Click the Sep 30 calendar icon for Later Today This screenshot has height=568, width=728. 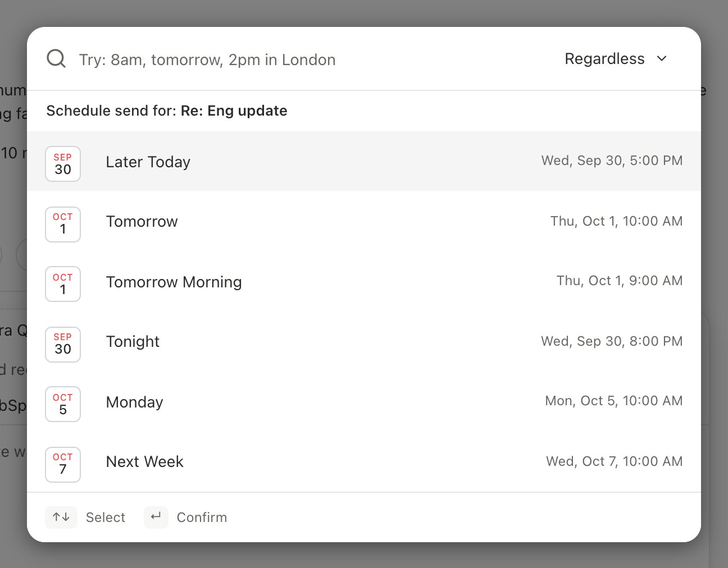(x=63, y=164)
